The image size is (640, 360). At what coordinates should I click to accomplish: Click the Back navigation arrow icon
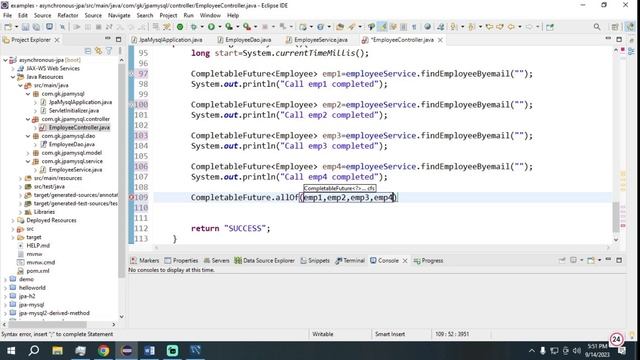tap(511, 27)
